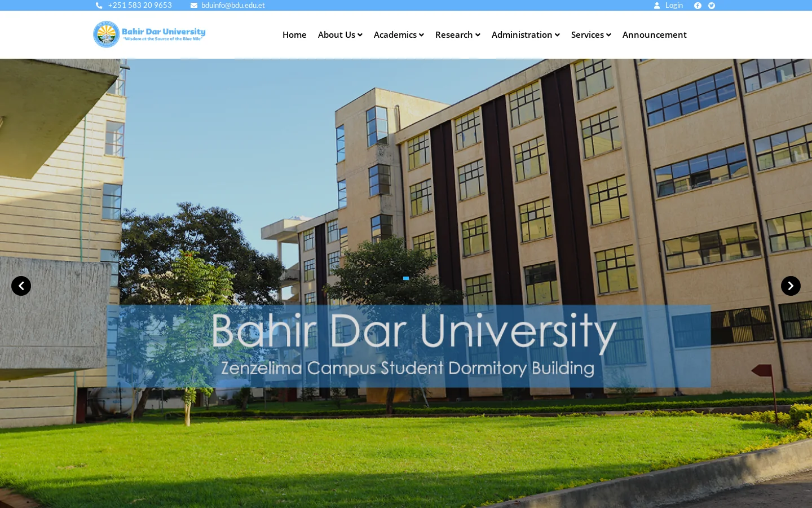Expand the Academics dropdown
The width and height of the screenshot is (812, 508).
[399, 35]
